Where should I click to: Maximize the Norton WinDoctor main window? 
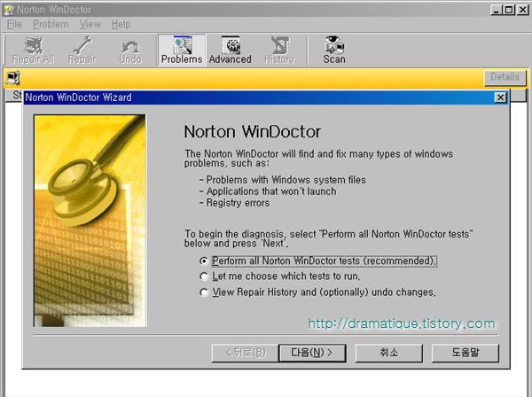[x=509, y=10]
